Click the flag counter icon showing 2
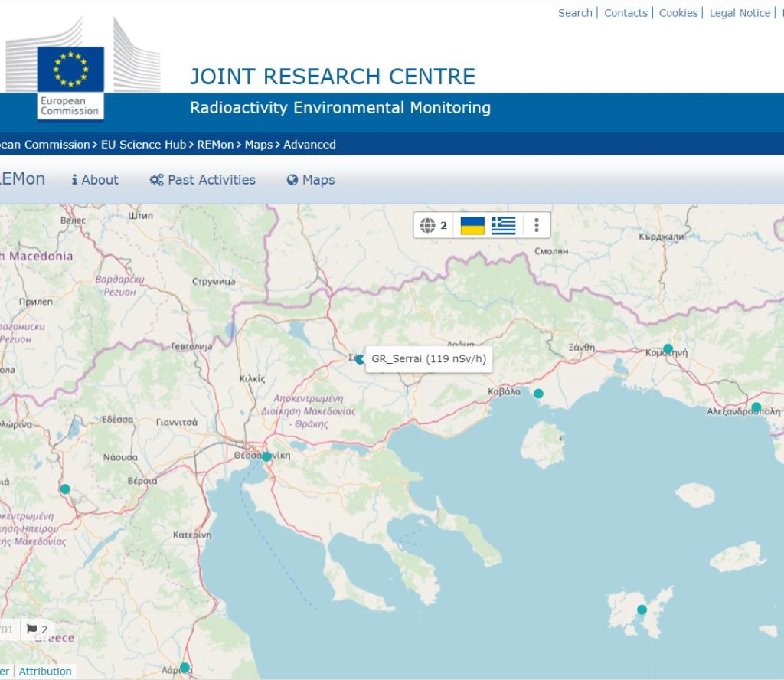Image resolution: width=784 pixels, height=680 pixels. pyautogui.click(x=37, y=629)
